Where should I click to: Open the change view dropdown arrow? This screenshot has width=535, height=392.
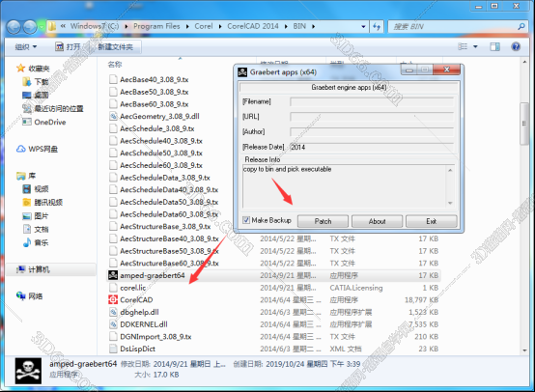coord(475,46)
